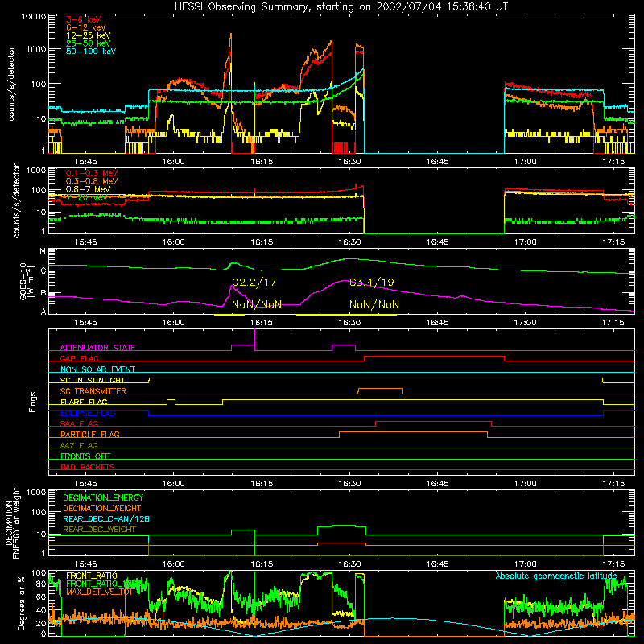The width and height of the screenshot is (644, 644).
Task: Click the GOES-10 y-axis label
Action: click(x=27, y=281)
